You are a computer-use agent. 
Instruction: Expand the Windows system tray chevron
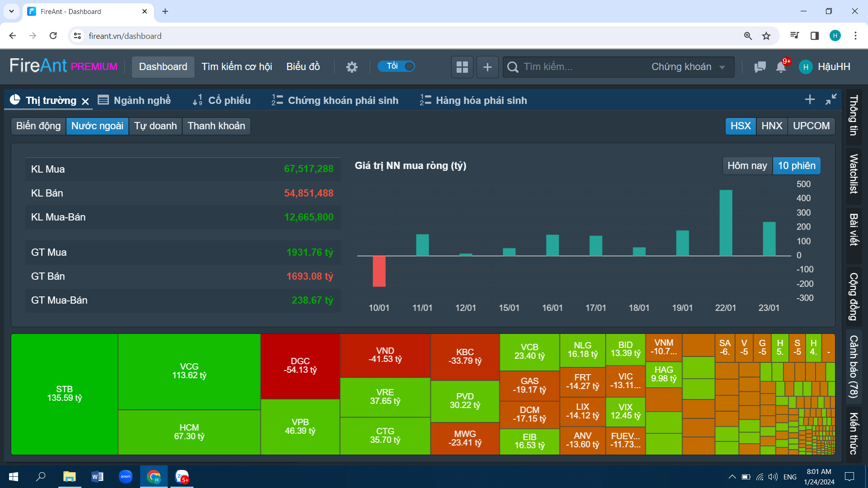(732, 477)
